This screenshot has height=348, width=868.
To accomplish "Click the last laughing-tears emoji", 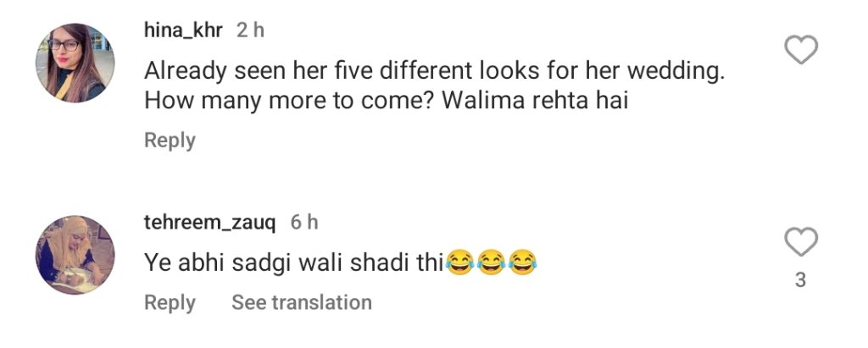I will pos(522,262).
